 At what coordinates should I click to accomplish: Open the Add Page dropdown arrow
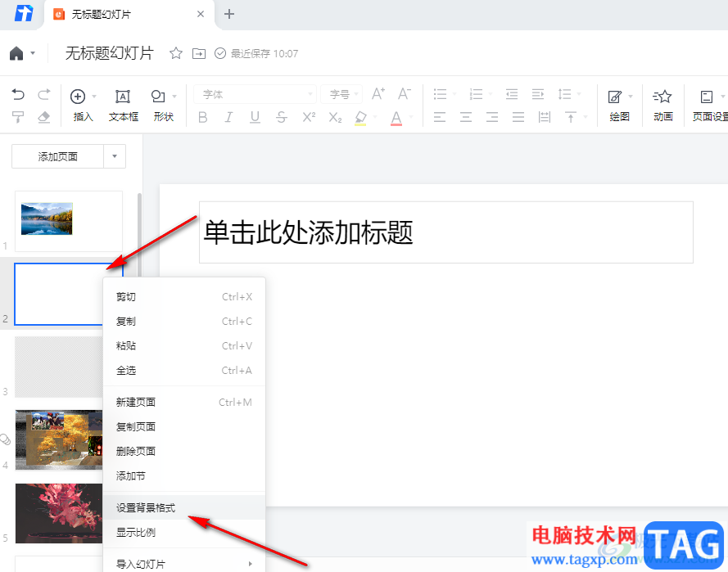click(x=115, y=156)
